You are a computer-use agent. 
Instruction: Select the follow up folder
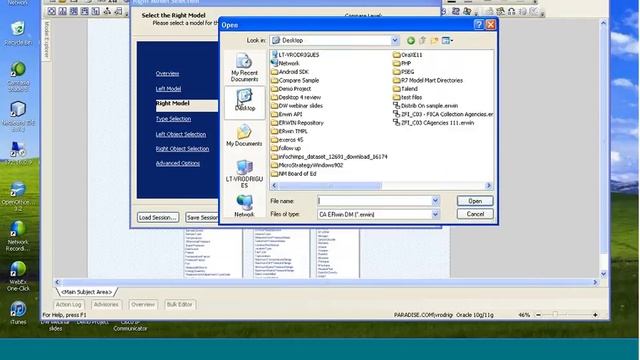click(286, 148)
